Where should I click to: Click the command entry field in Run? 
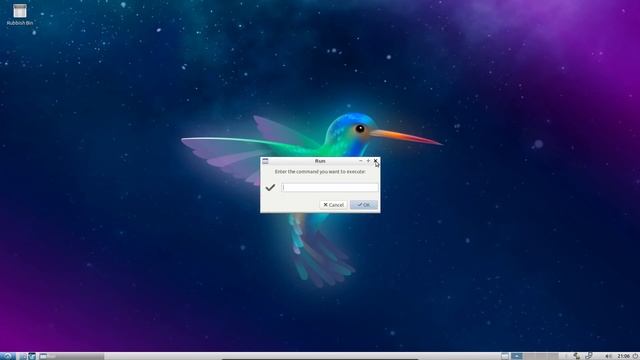330,187
